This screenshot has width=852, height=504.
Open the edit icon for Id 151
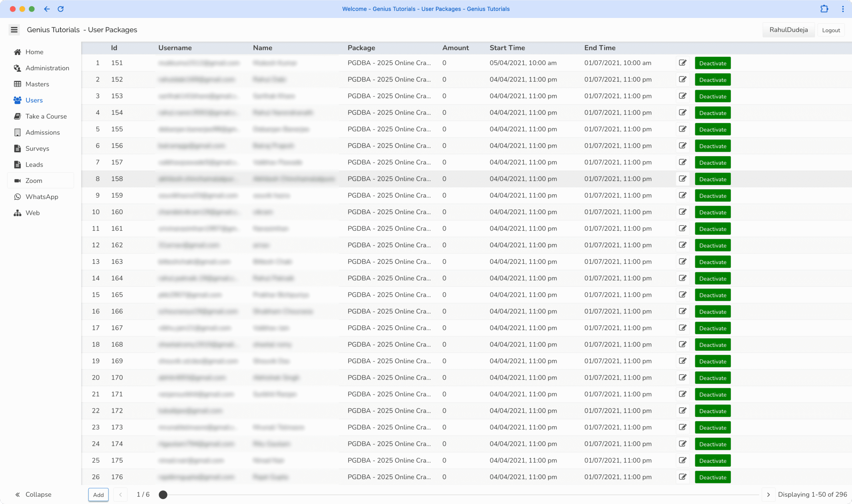(683, 63)
